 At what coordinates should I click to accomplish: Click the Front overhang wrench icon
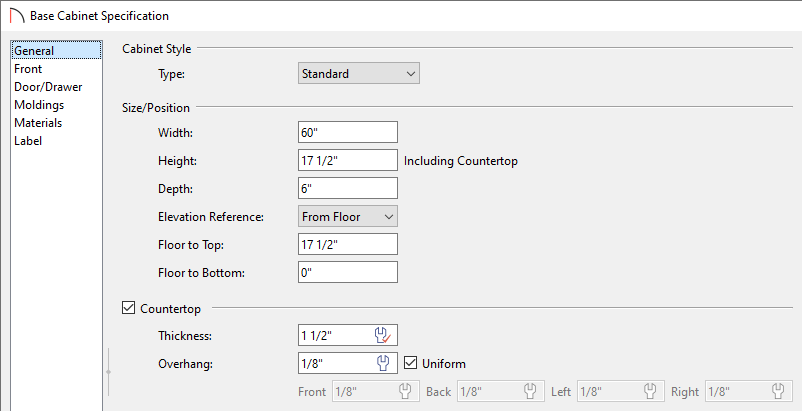[x=405, y=392]
